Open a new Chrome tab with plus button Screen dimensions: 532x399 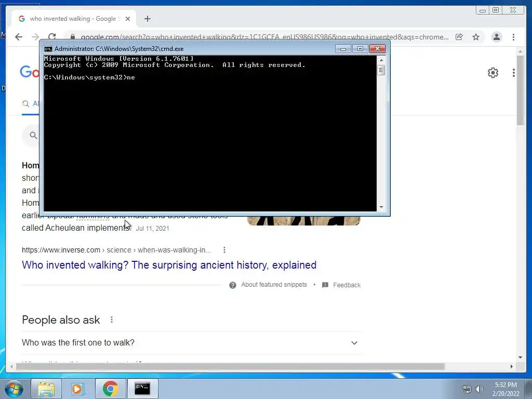[147, 19]
